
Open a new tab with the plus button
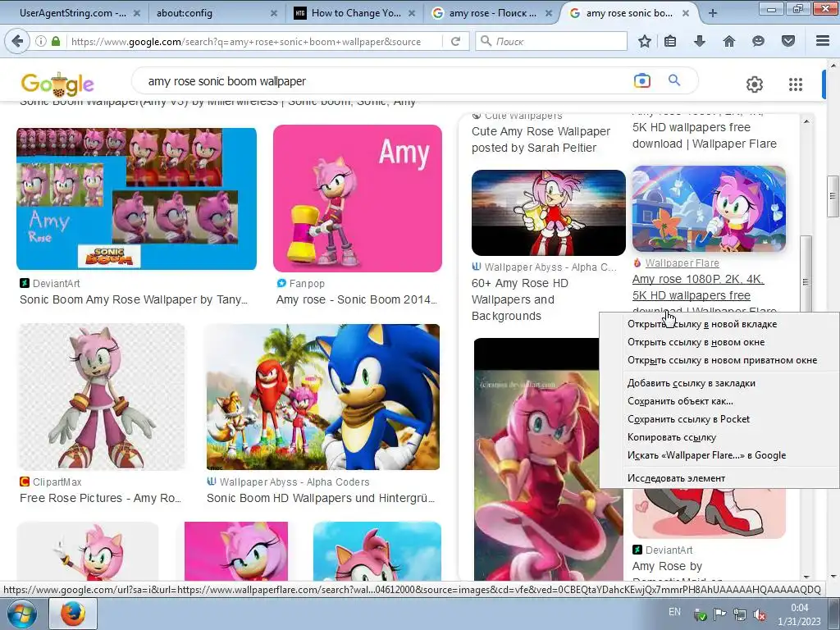713,13
